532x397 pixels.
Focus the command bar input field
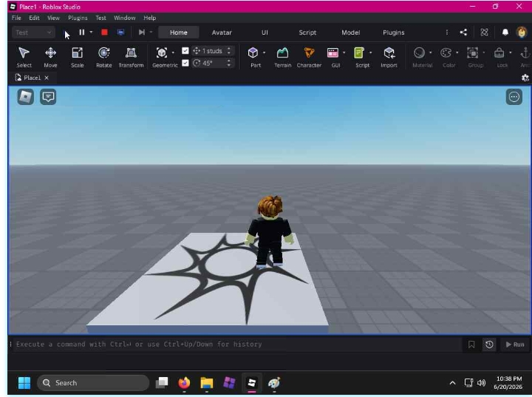tap(237, 345)
